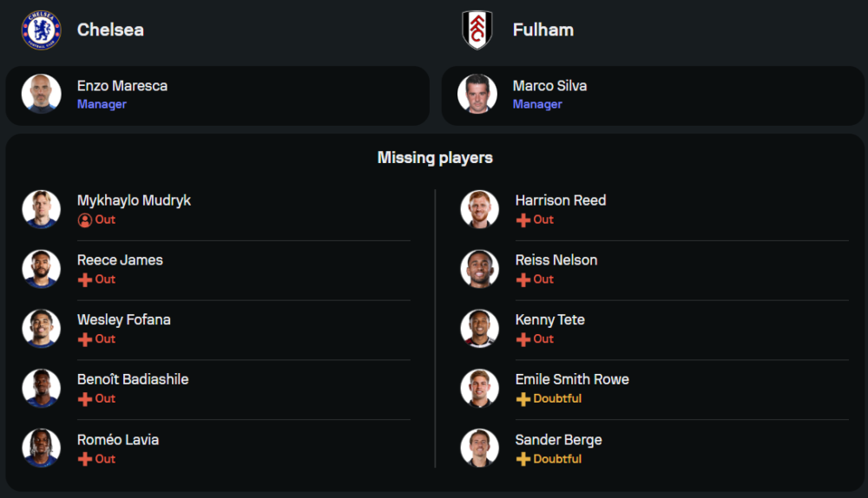Viewport: 868px width, 498px height.
Task: Click the Missing players section heading
Action: [435, 158]
